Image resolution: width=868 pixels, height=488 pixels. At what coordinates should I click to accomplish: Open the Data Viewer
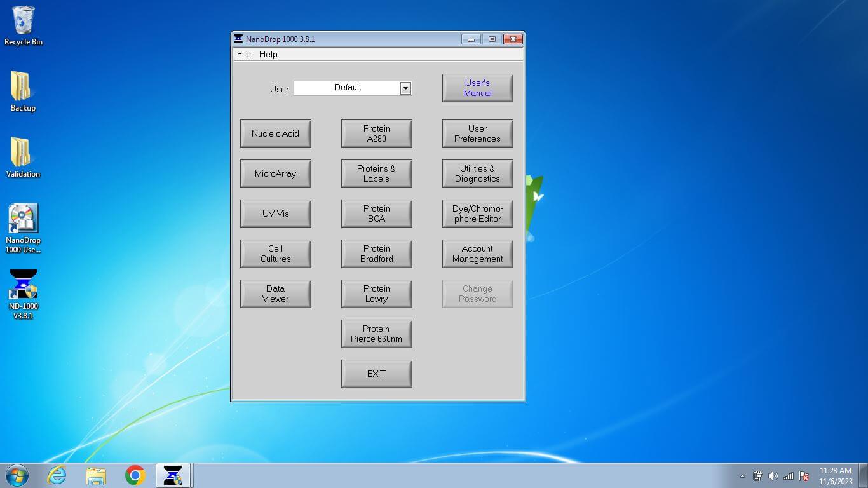(x=276, y=294)
